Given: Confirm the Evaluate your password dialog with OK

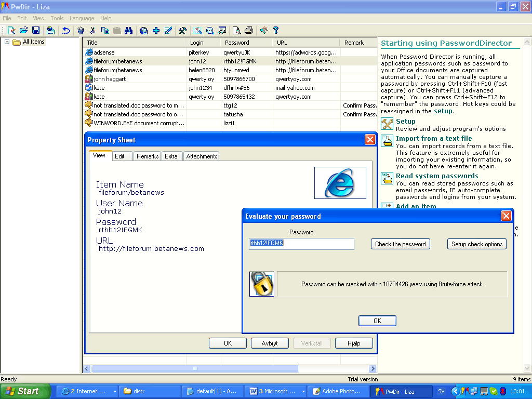Looking at the screenshot, I should 377,321.
